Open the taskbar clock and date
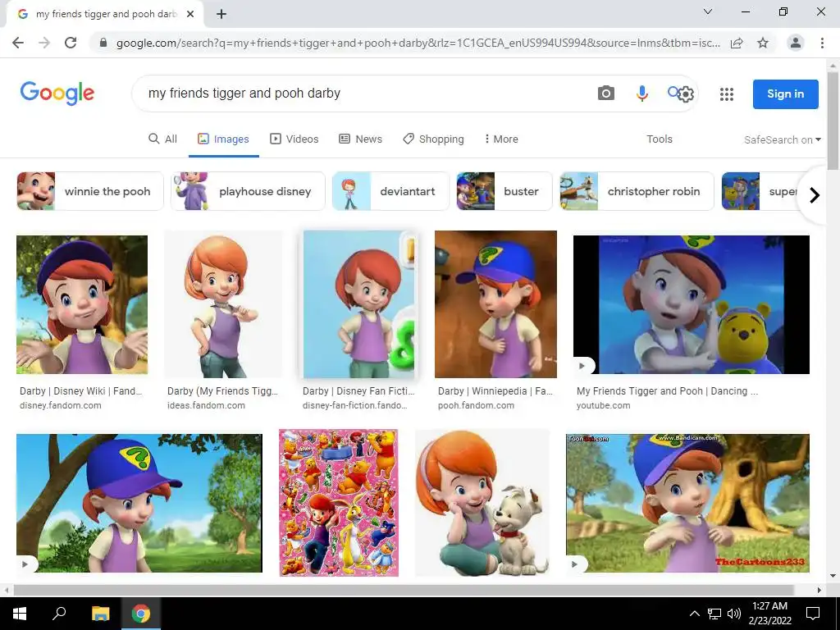 click(x=769, y=614)
